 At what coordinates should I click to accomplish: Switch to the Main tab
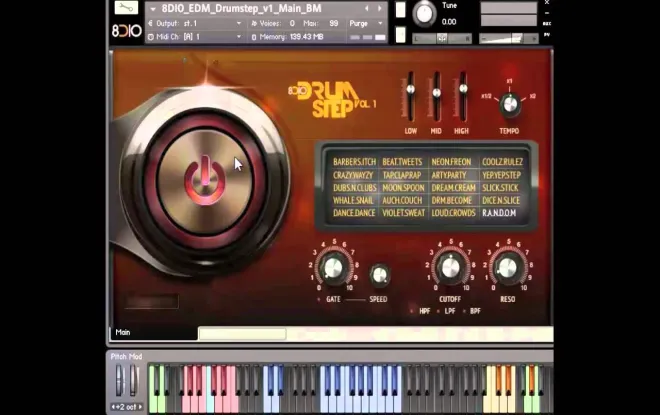click(x=154, y=333)
